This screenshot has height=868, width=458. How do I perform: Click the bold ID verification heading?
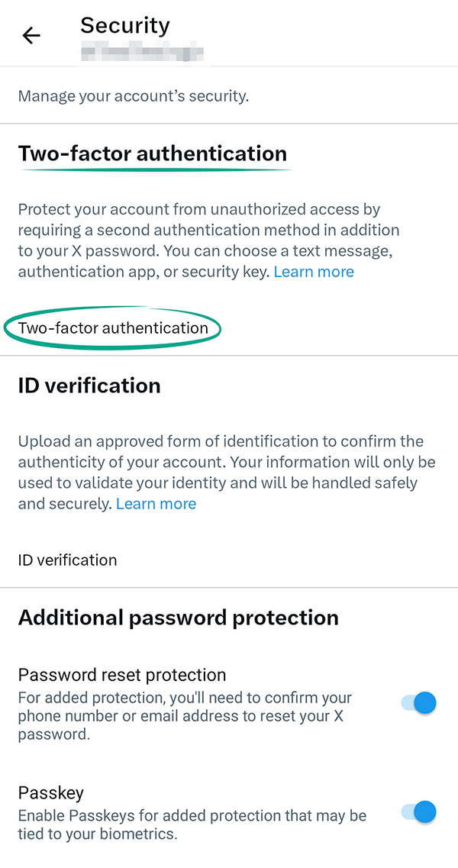click(89, 386)
